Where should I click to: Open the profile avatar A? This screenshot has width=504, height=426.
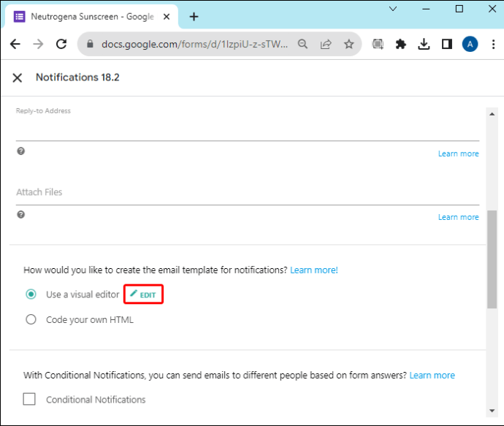tap(470, 44)
